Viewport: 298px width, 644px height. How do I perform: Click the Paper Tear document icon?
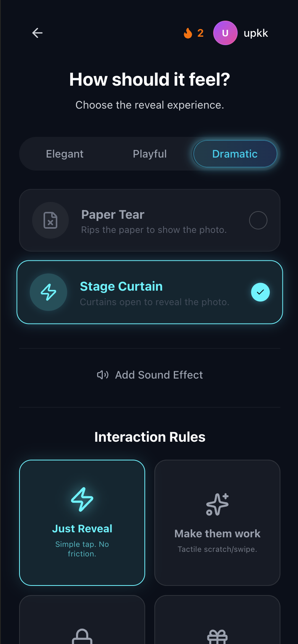(50, 220)
